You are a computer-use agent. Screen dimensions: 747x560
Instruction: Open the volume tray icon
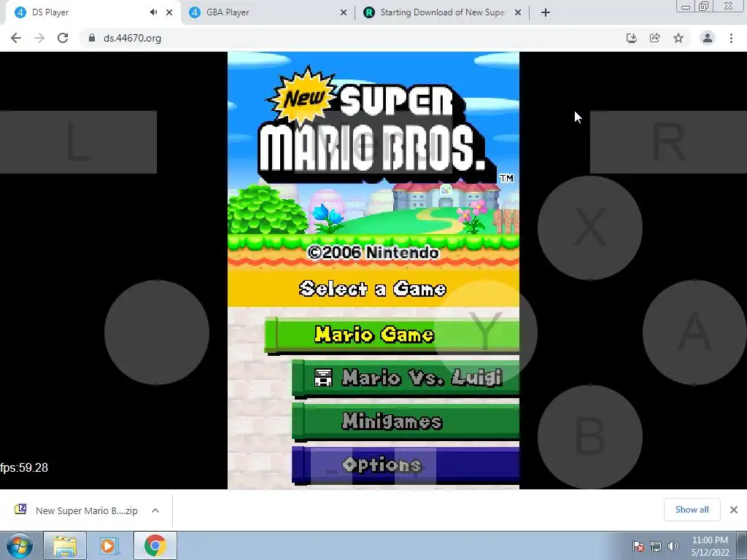tap(673, 546)
